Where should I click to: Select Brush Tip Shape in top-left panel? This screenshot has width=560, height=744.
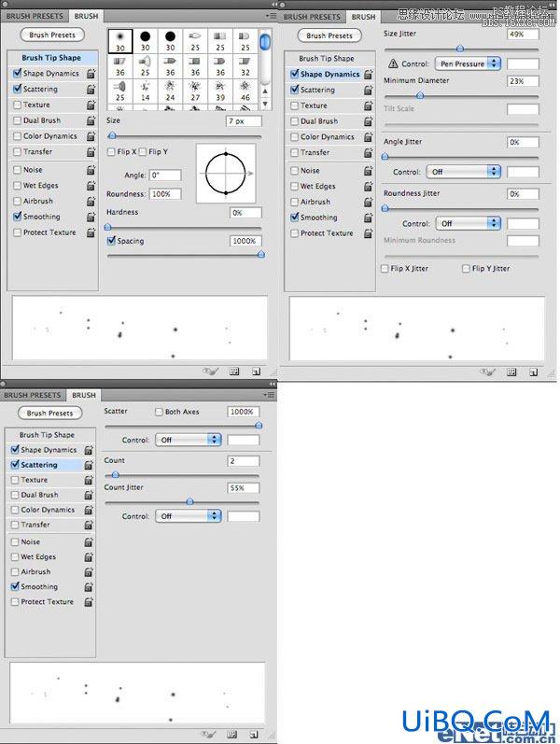[x=51, y=58]
